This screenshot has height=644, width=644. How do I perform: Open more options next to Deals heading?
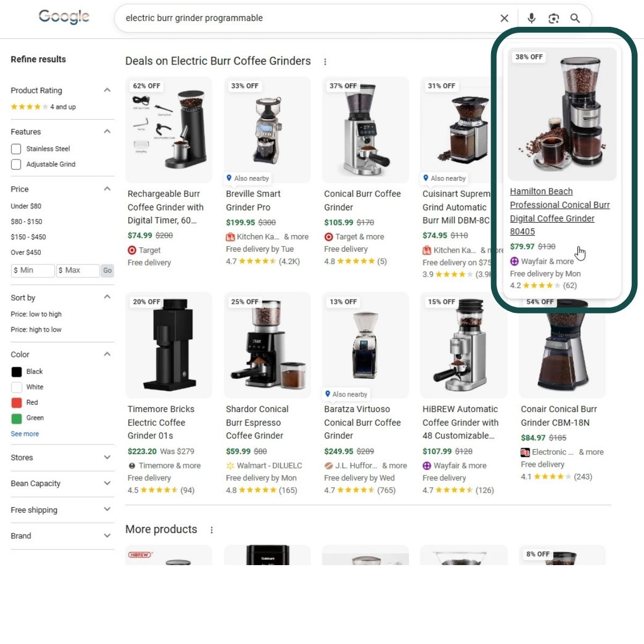click(x=325, y=62)
